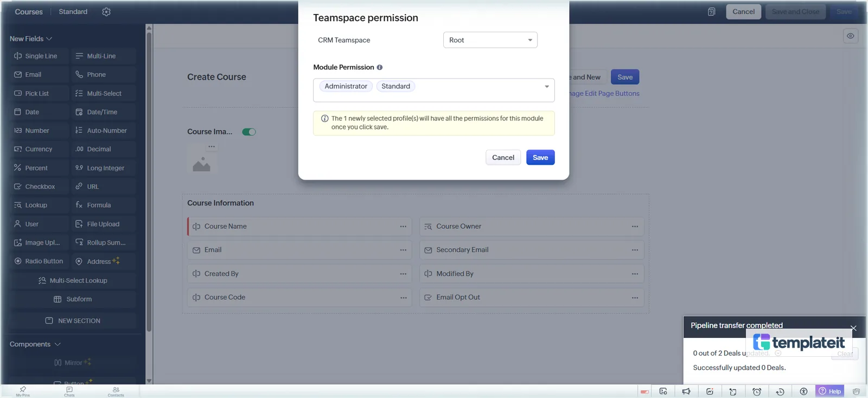
Task: Click Save in the Teamspace permission dialog
Action: coord(540,157)
